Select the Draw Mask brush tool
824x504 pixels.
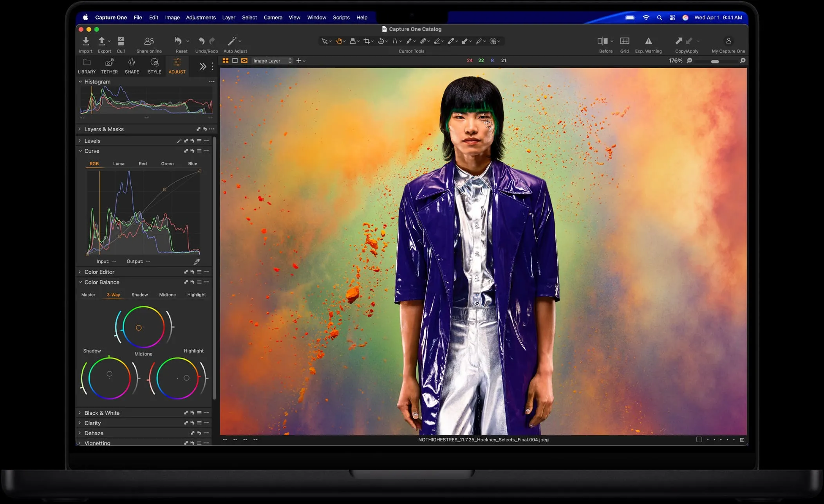click(410, 41)
